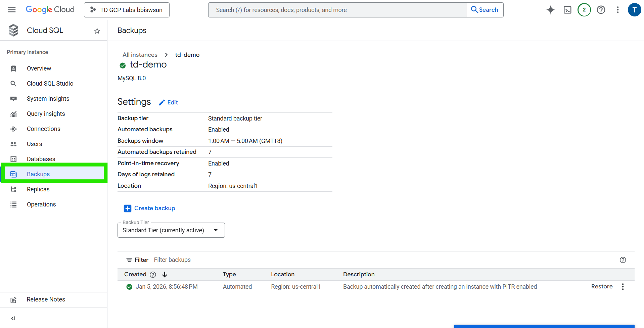Click the Gemini sparkle icon
The width and height of the screenshot is (644, 328).
[x=550, y=10]
